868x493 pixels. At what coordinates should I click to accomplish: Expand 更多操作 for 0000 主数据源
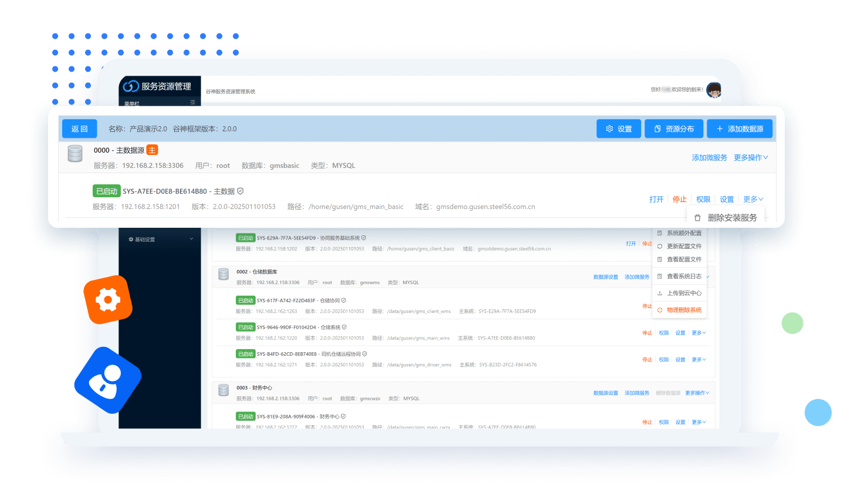751,158
